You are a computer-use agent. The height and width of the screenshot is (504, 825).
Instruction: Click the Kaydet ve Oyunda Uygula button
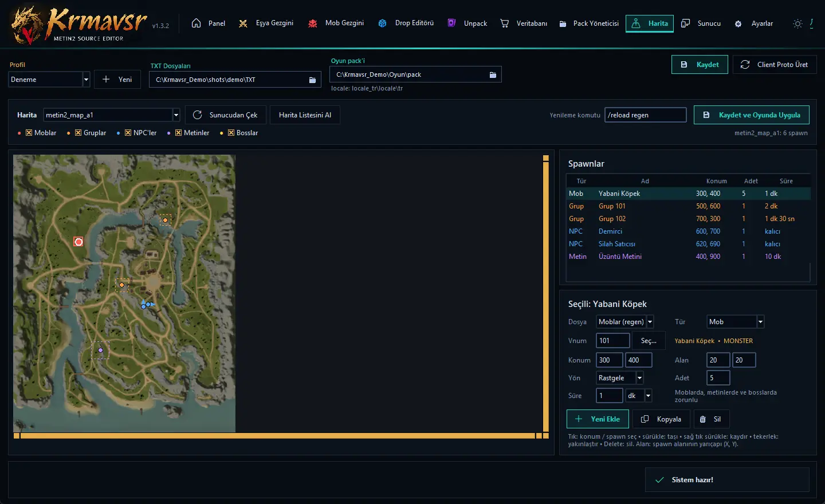coord(752,115)
